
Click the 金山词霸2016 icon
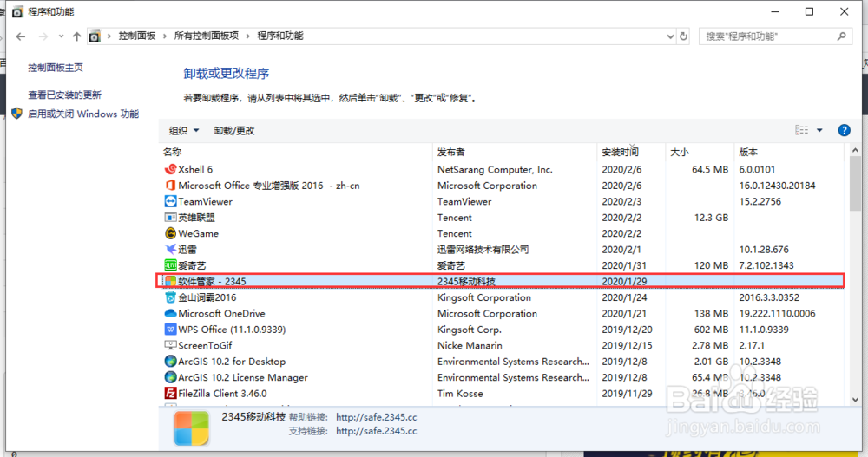point(170,297)
